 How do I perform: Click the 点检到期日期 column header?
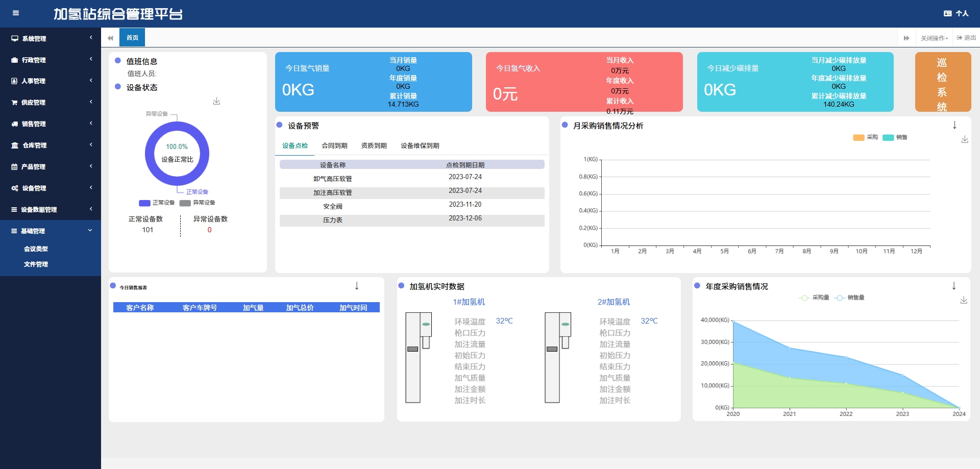tap(465, 165)
